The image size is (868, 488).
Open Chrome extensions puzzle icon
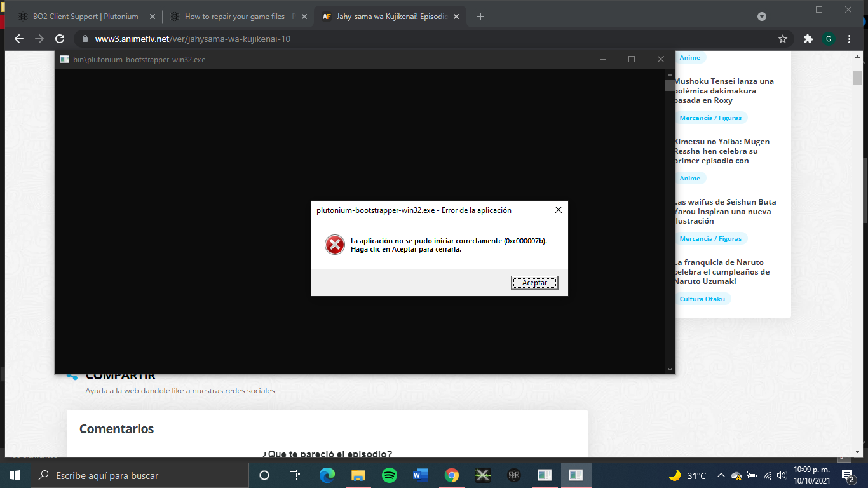coord(808,39)
